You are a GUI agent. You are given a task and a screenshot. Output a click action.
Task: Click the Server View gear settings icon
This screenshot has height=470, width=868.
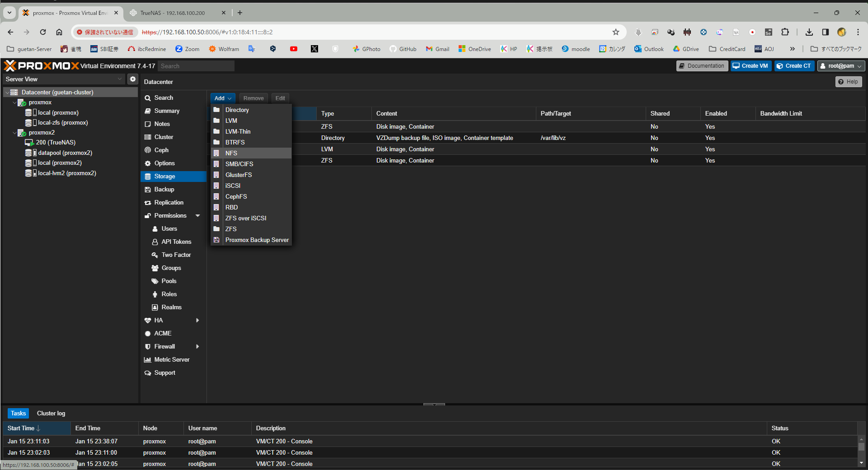(x=132, y=79)
